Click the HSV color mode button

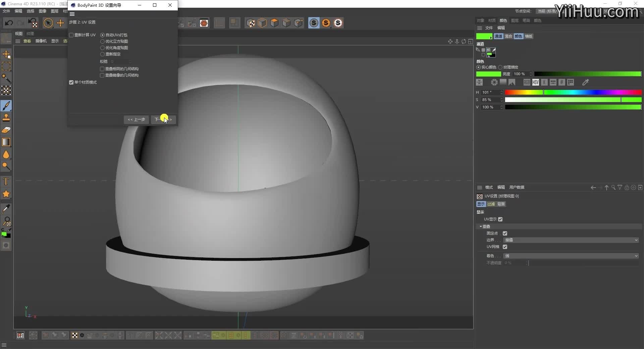pyautogui.click(x=536, y=82)
